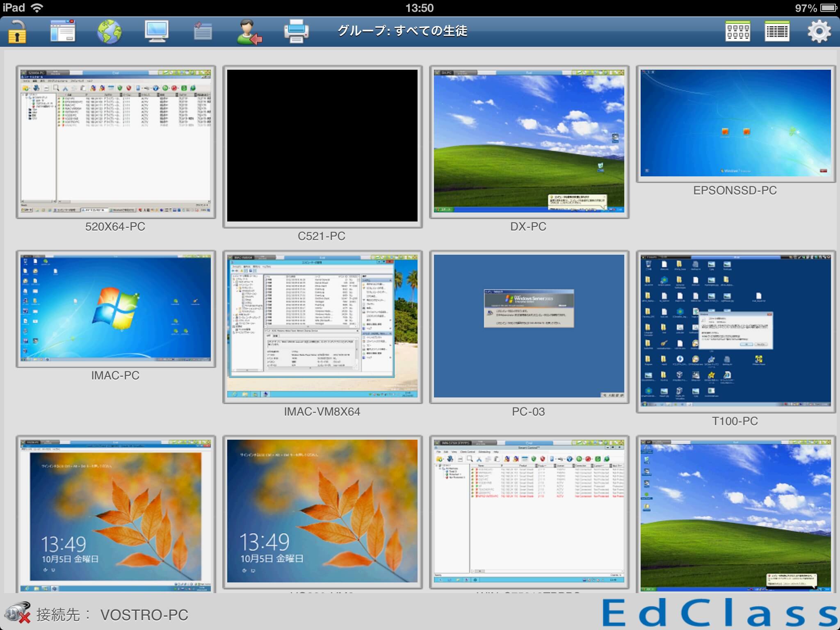Click the greyed message send icon

203,32
